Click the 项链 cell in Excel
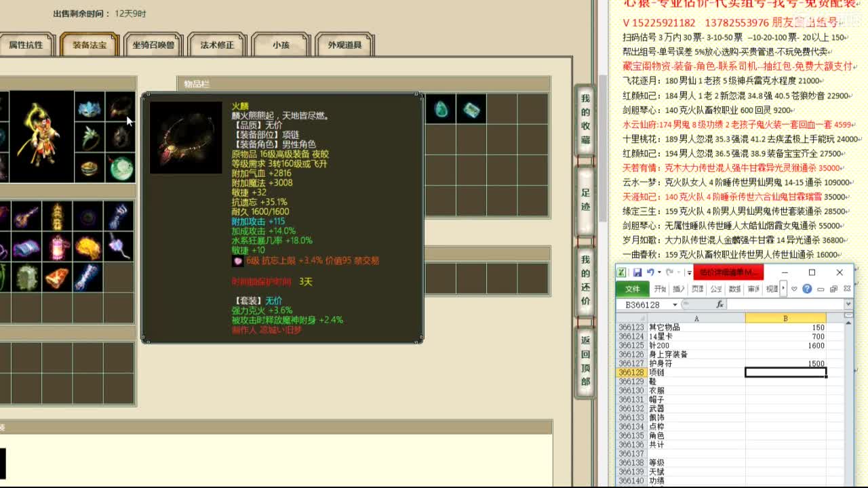This screenshot has height=488, width=868. point(696,373)
